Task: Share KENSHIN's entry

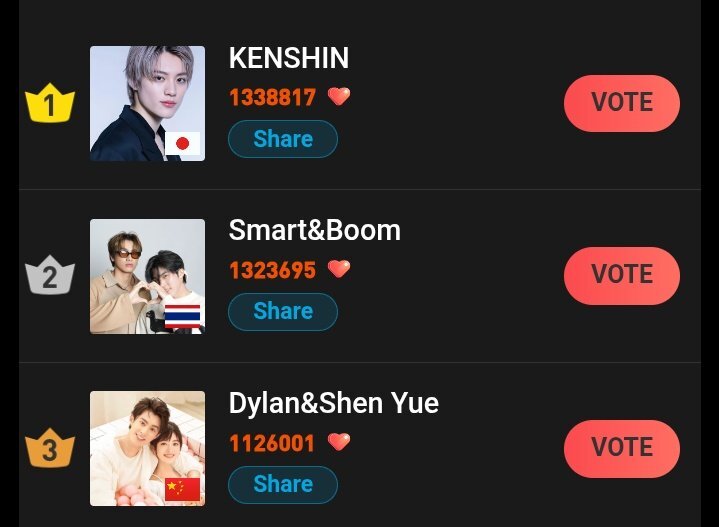Action: tap(283, 139)
